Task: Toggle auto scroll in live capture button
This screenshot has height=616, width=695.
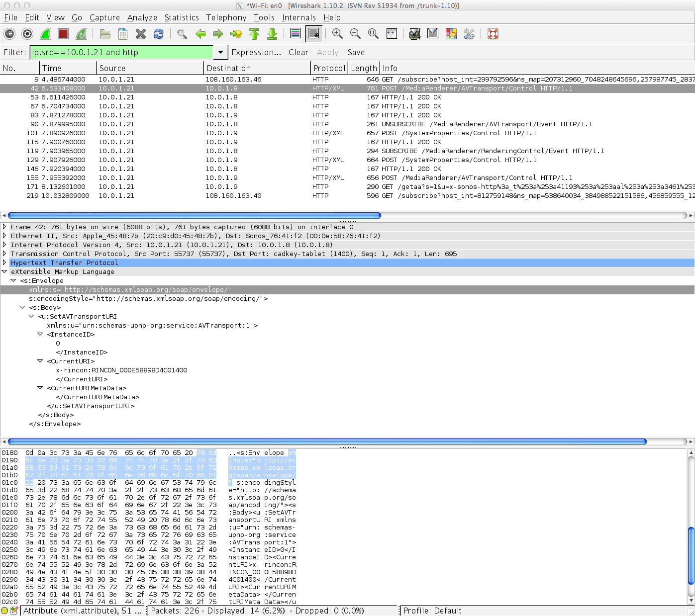Action: (x=313, y=34)
